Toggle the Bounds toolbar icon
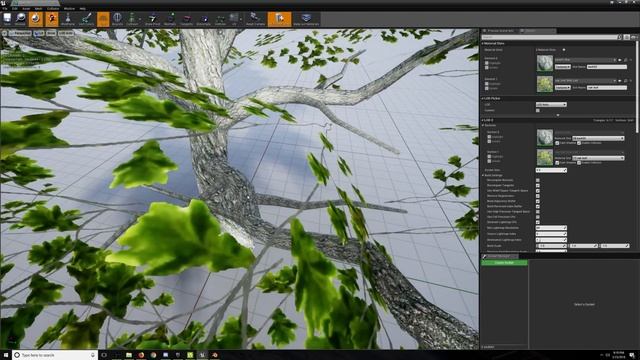Screen dimensions: 640x360 click(117, 19)
